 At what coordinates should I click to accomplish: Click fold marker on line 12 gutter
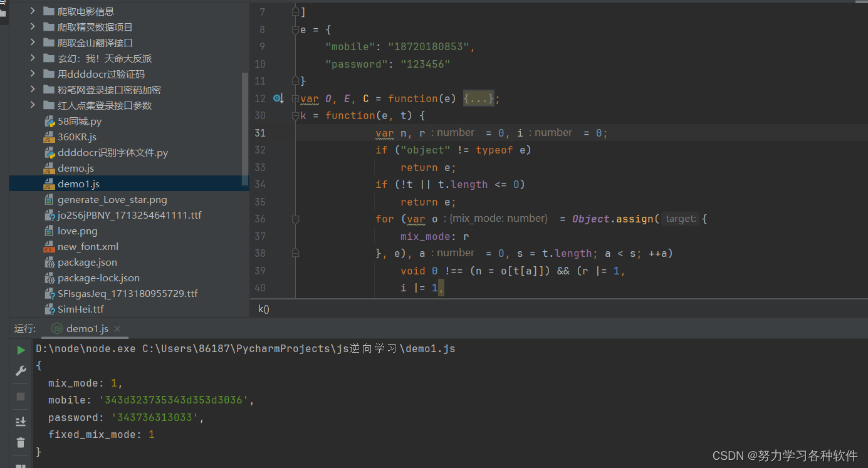click(x=296, y=98)
